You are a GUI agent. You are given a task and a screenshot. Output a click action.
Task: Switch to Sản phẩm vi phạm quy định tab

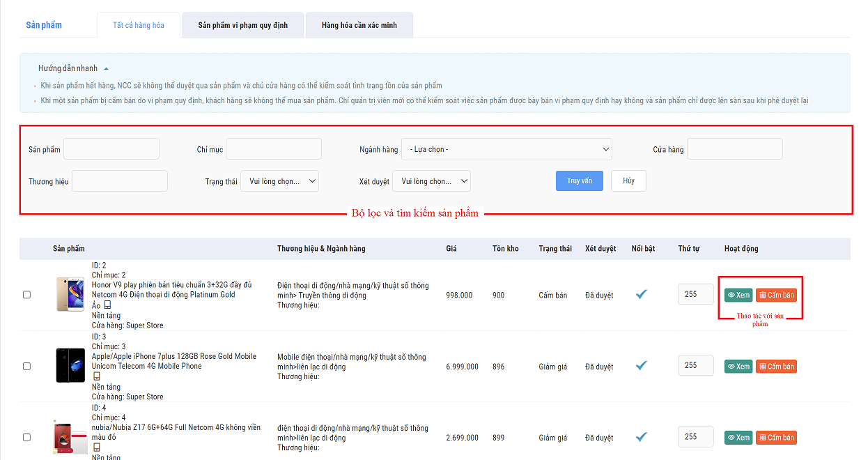point(242,25)
